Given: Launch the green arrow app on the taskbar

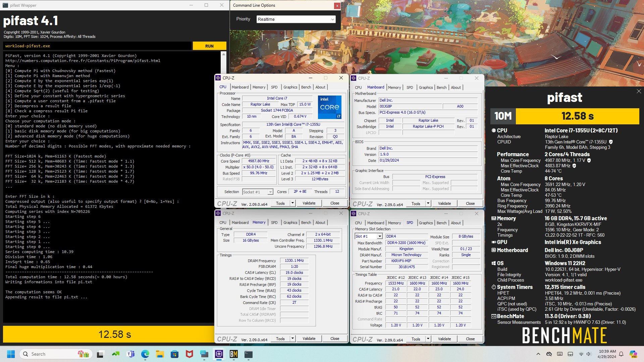Looking at the screenshot, I should (116, 354).
